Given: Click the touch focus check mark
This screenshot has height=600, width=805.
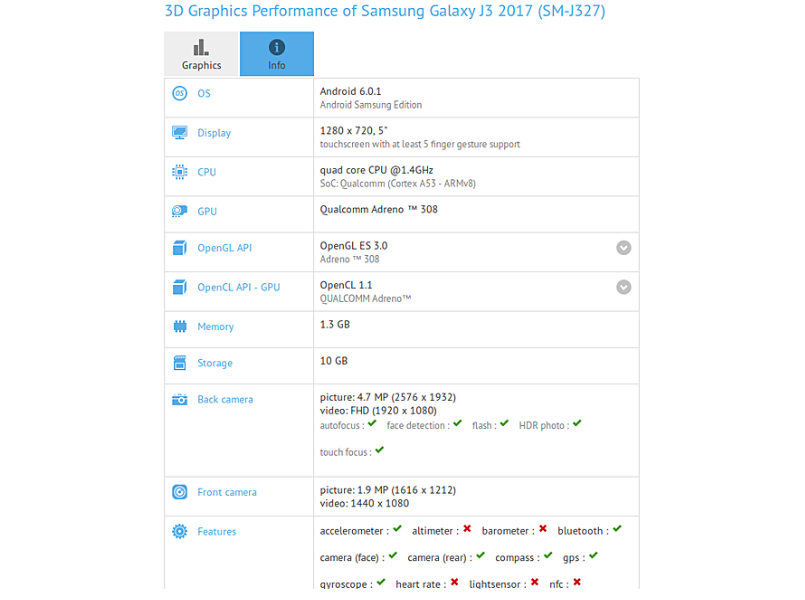Looking at the screenshot, I should click(379, 450).
